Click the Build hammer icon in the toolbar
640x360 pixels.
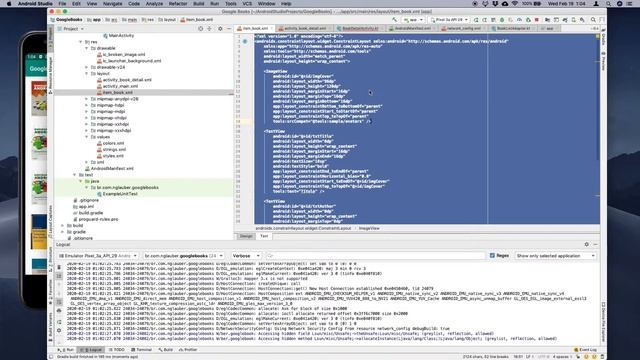click(394, 20)
